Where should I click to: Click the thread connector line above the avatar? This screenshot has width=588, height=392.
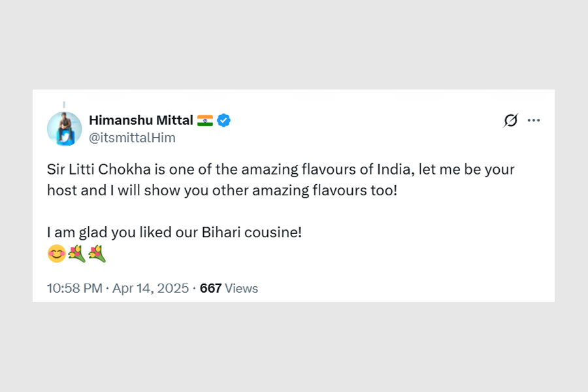(x=64, y=105)
